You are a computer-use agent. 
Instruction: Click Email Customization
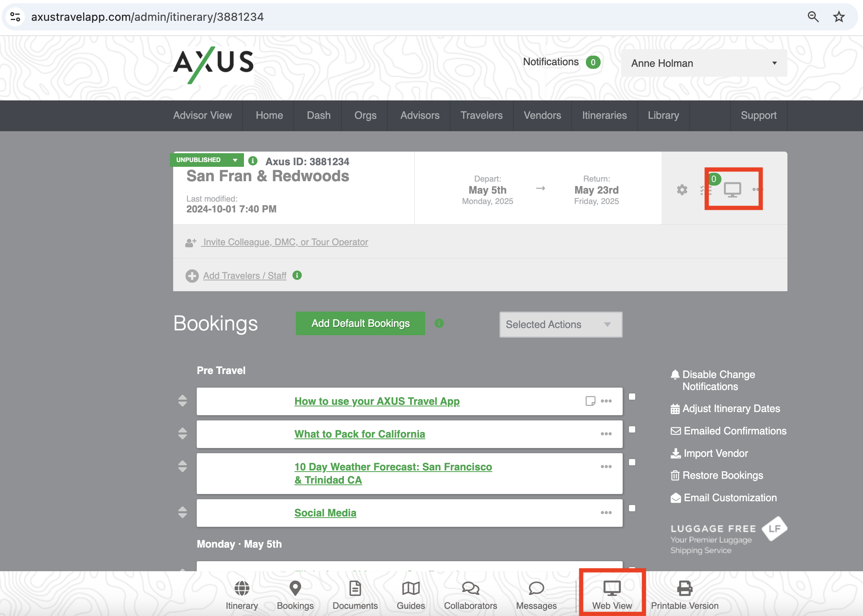coord(724,498)
